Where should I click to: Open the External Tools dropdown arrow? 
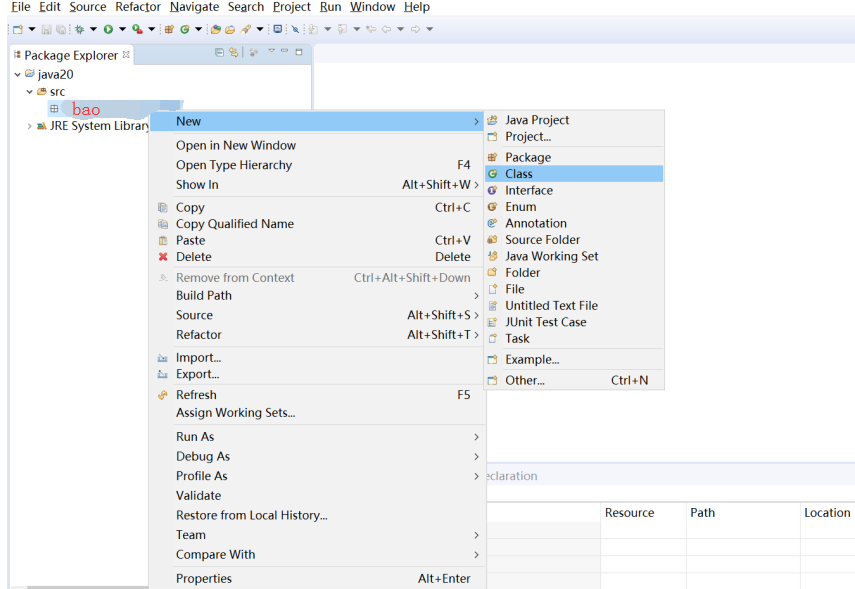point(152,29)
